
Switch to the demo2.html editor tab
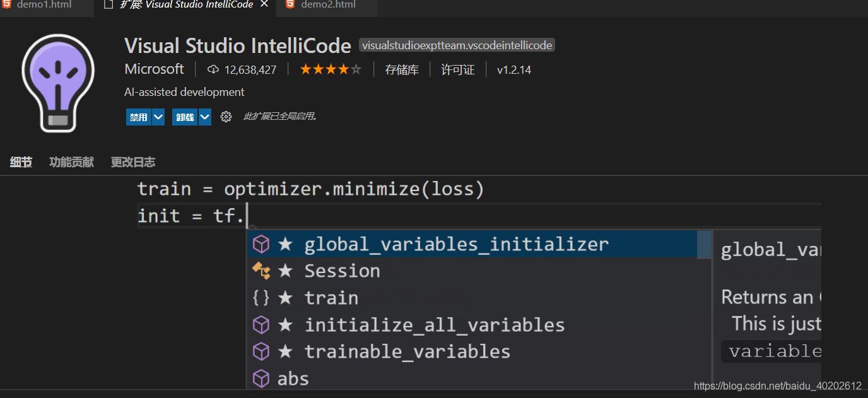tap(328, 4)
